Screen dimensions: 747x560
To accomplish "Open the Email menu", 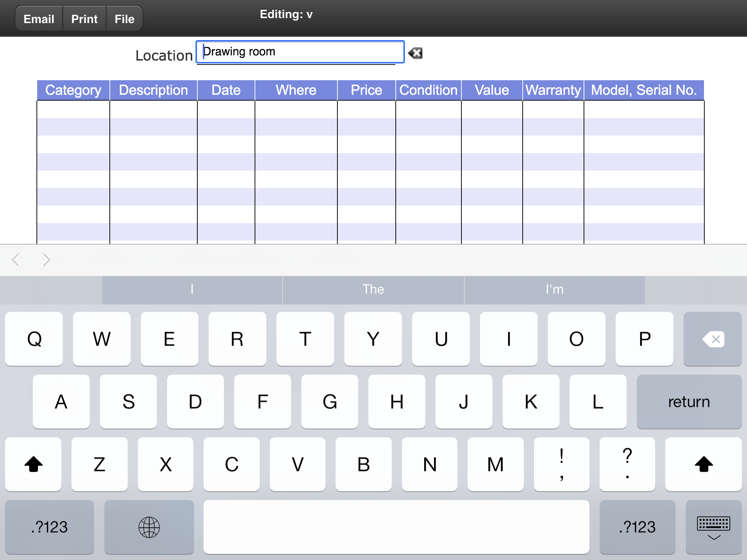I will click(x=39, y=19).
